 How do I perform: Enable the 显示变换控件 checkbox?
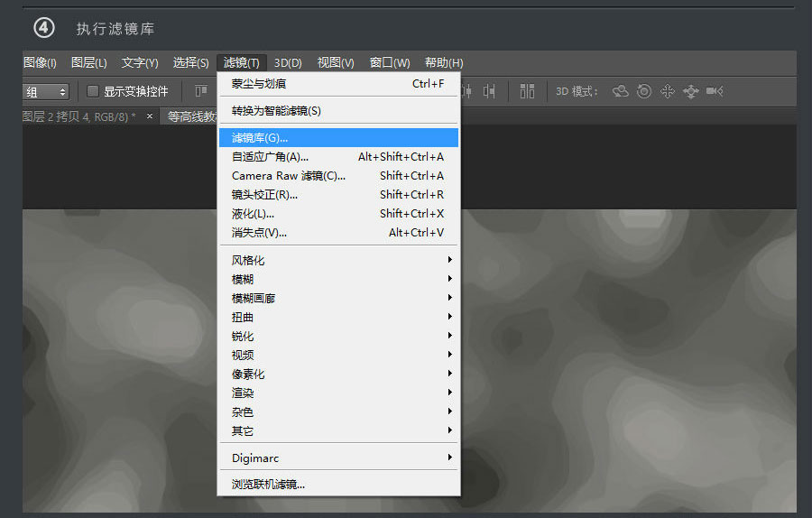[x=93, y=92]
